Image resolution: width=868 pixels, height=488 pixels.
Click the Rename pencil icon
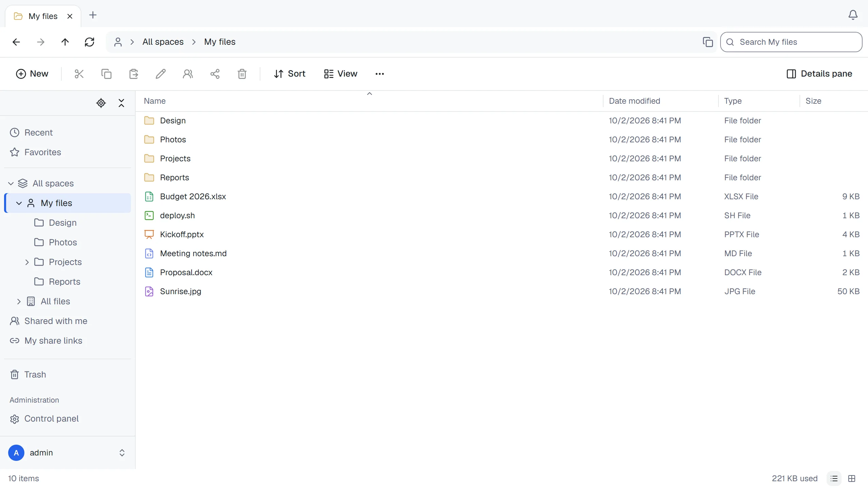pyautogui.click(x=161, y=74)
